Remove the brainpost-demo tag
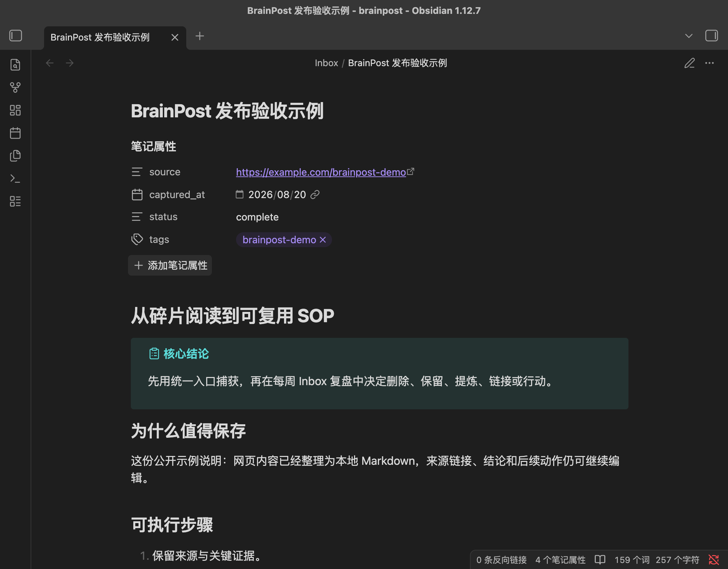This screenshot has width=728, height=569. (323, 240)
